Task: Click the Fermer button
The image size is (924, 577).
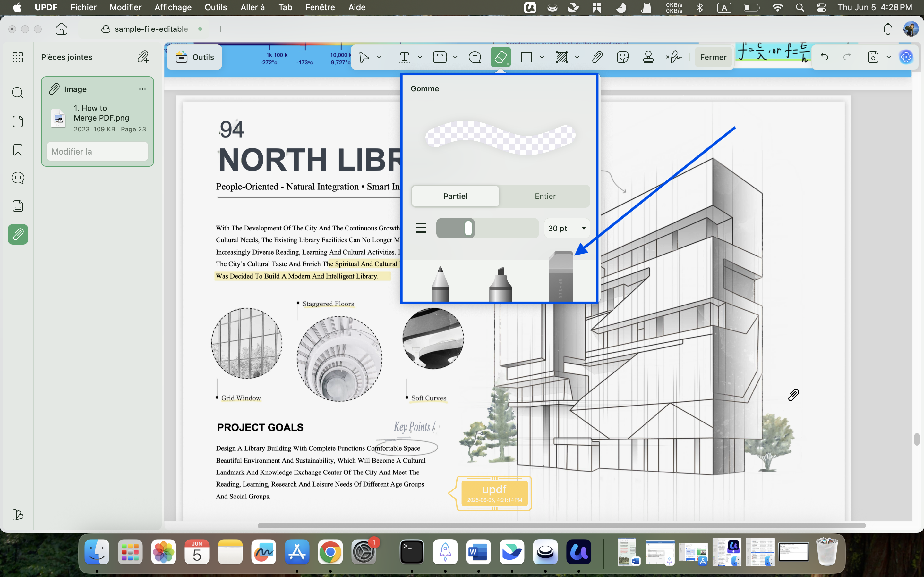Action: pyautogui.click(x=713, y=57)
